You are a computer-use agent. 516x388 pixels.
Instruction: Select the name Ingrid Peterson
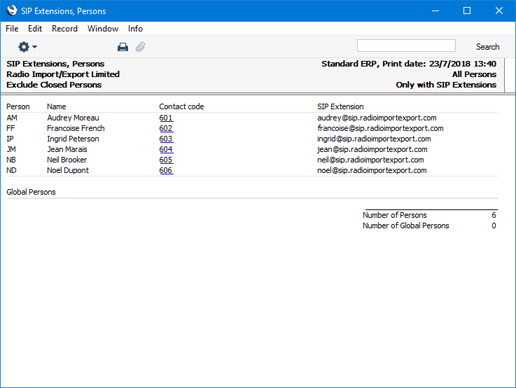click(x=73, y=139)
